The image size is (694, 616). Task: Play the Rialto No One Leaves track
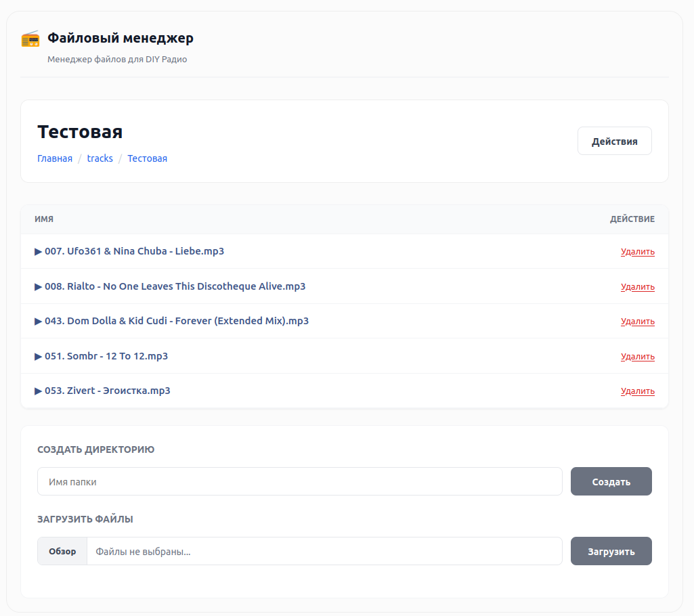click(170, 286)
